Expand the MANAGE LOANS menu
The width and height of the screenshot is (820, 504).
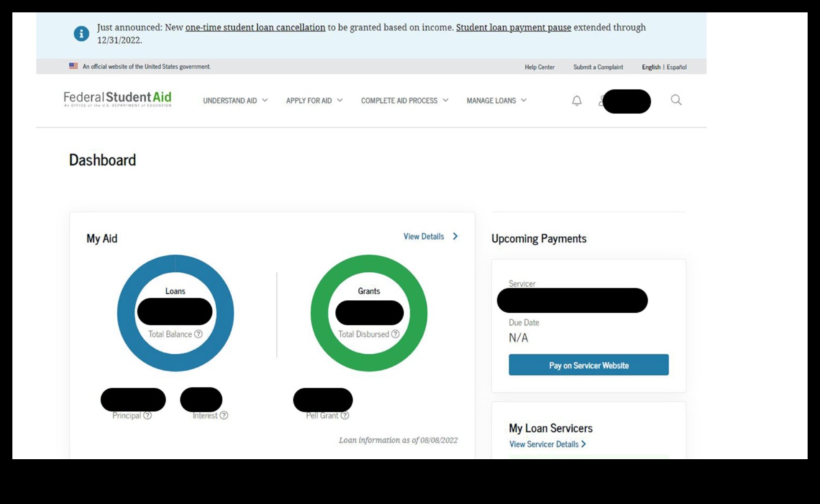(495, 101)
